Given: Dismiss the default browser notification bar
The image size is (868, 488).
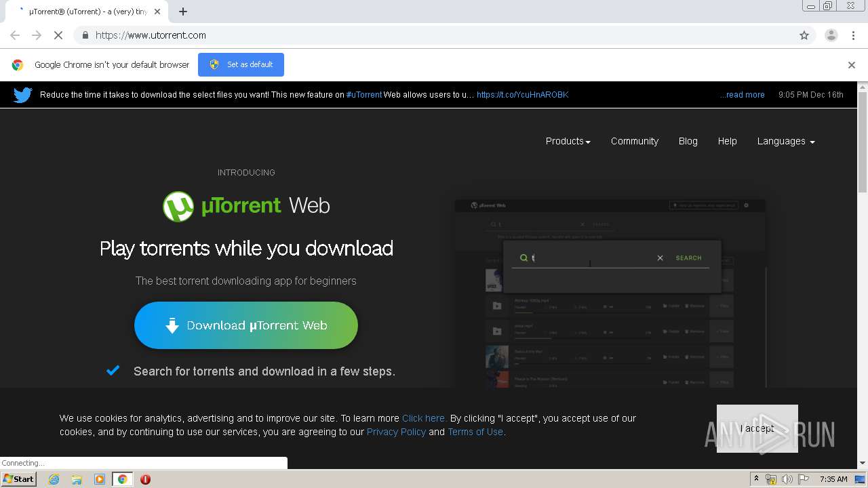Looking at the screenshot, I should [852, 65].
